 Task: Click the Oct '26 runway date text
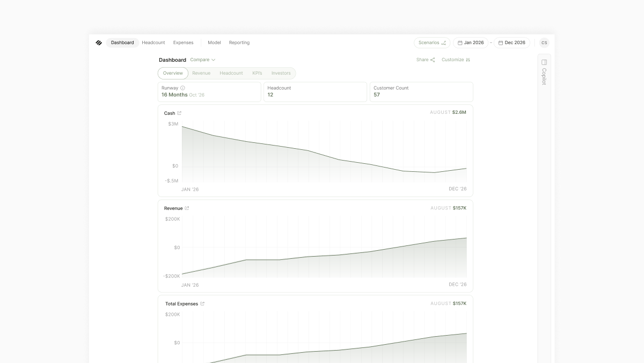coord(197,95)
